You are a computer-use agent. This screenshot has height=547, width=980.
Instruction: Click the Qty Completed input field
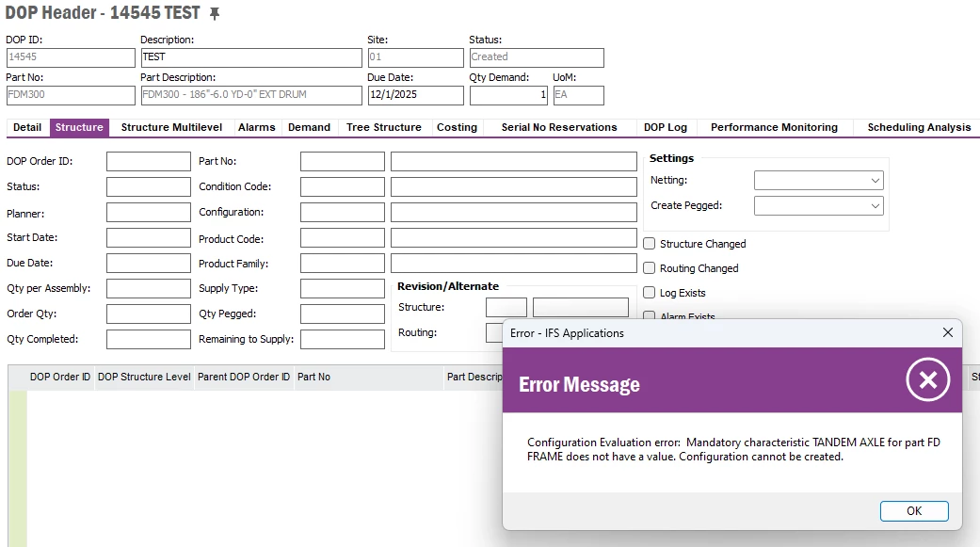click(149, 339)
